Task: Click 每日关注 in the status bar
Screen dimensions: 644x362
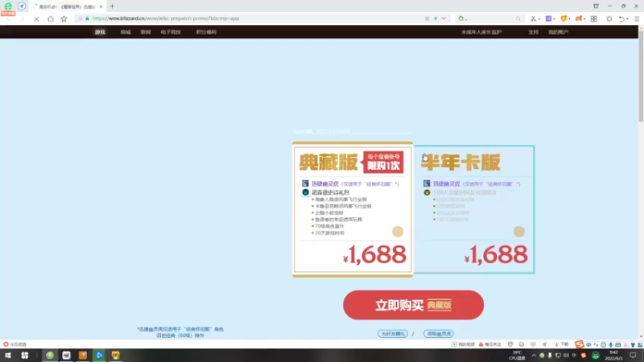Action: (x=489, y=344)
